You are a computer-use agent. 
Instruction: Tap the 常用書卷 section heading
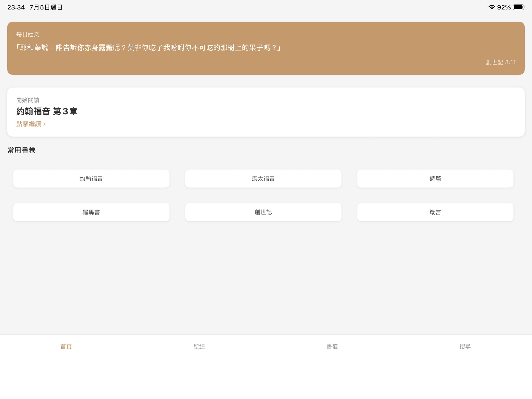point(21,150)
